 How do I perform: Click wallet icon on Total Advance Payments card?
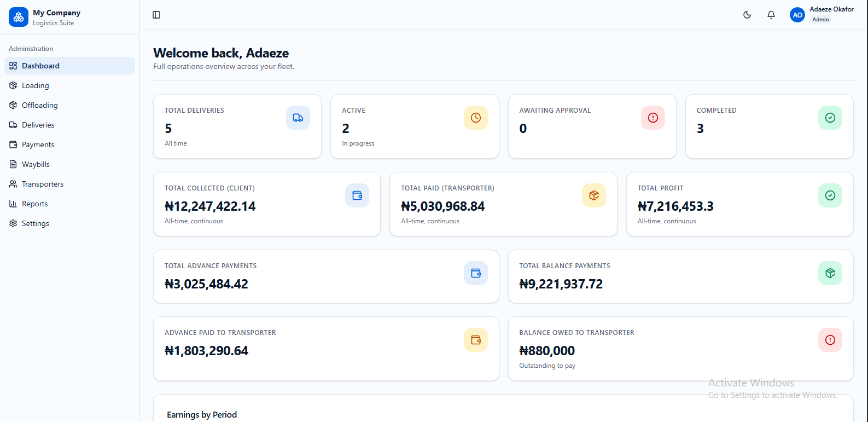point(476,273)
